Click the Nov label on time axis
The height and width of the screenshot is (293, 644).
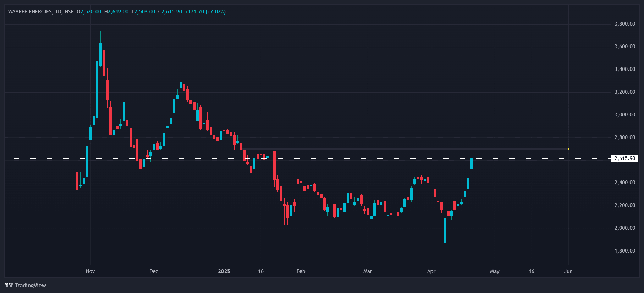point(90,271)
